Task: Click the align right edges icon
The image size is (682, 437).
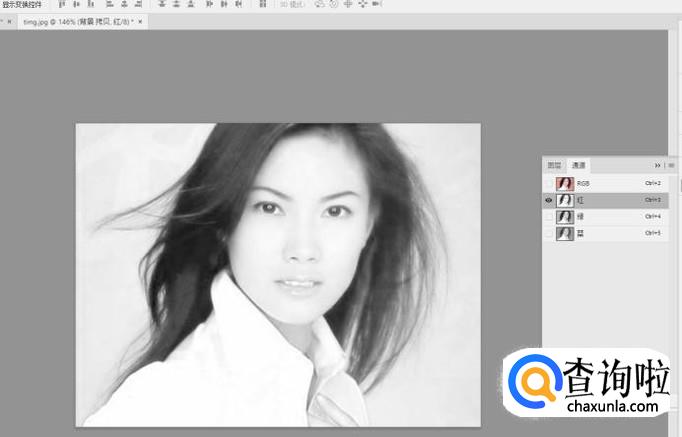Action: tap(139, 4)
